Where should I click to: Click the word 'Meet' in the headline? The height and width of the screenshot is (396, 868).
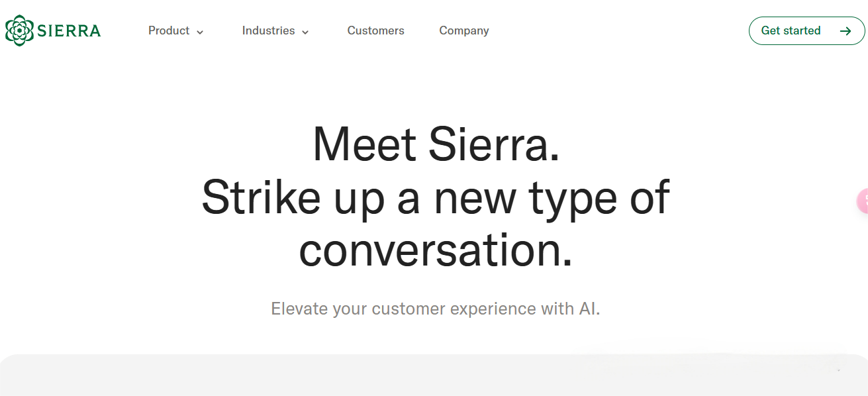point(364,144)
